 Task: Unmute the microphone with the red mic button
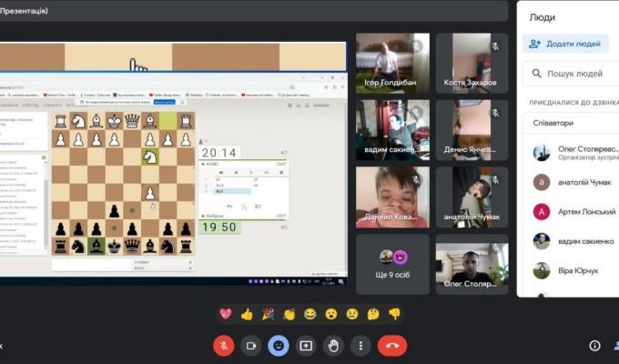(223, 346)
